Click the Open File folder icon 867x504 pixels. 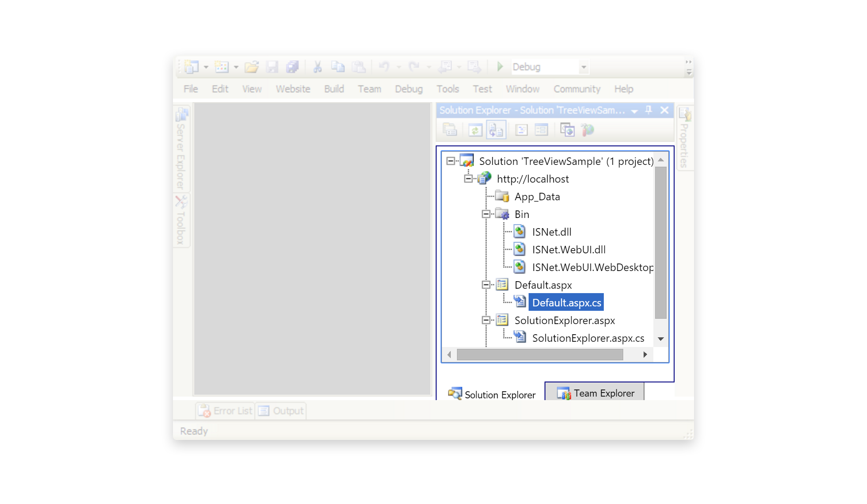point(251,67)
